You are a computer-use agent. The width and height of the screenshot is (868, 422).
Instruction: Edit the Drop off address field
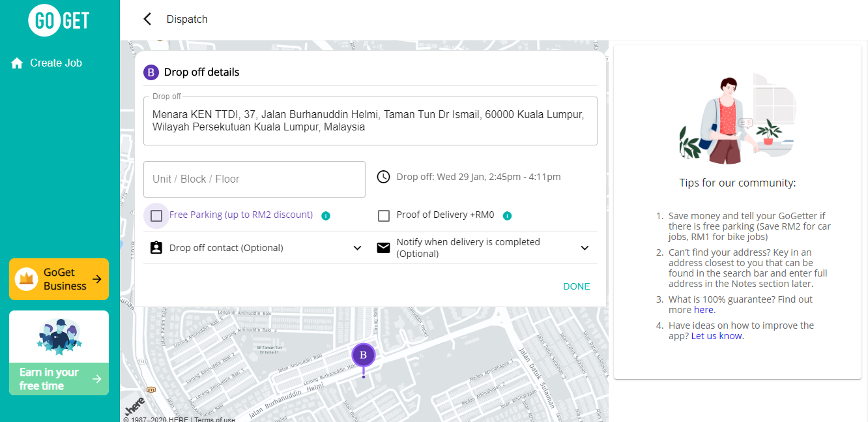370,121
